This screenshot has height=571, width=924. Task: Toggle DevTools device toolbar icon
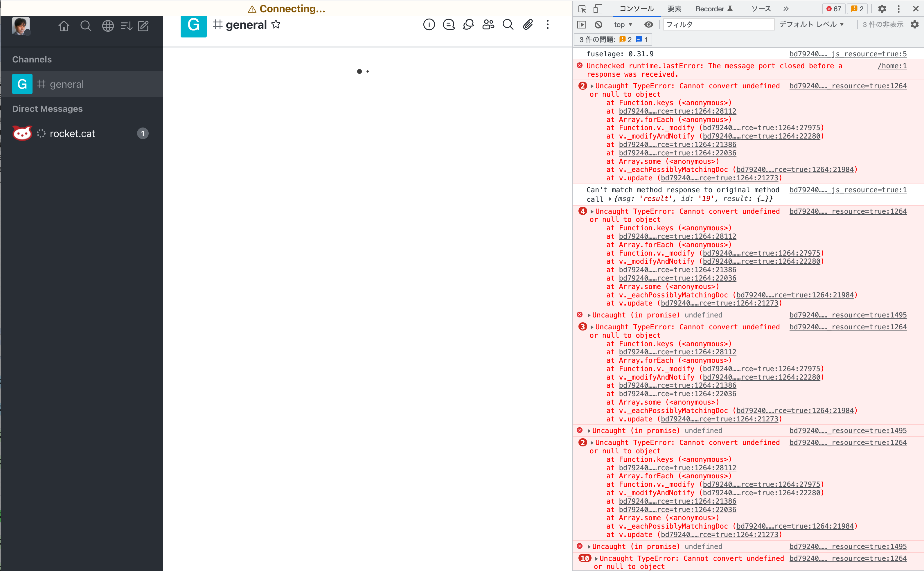(598, 9)
